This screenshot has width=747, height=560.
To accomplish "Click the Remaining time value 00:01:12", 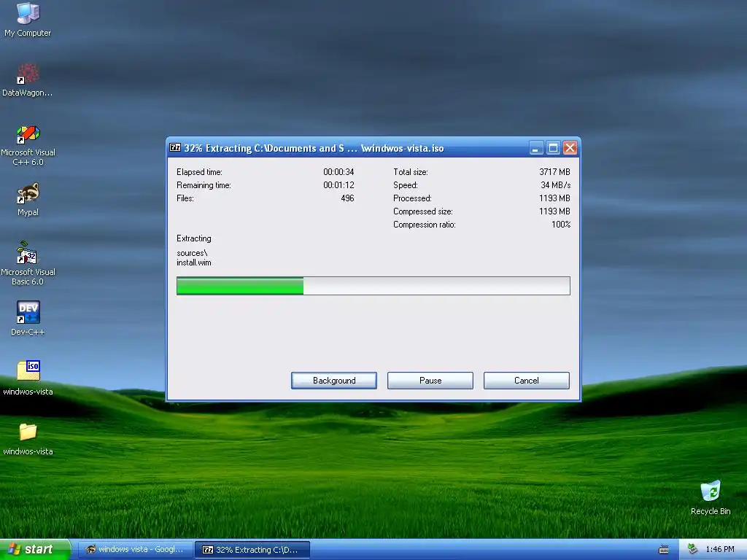I will coord(338,184).
